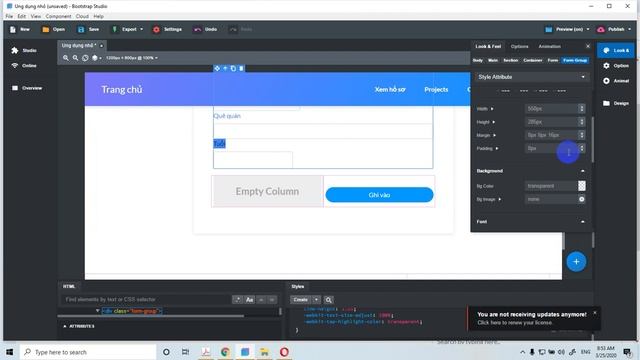Open the Edit menu
The width and height of the screenshot is (640, 360).
22,16
